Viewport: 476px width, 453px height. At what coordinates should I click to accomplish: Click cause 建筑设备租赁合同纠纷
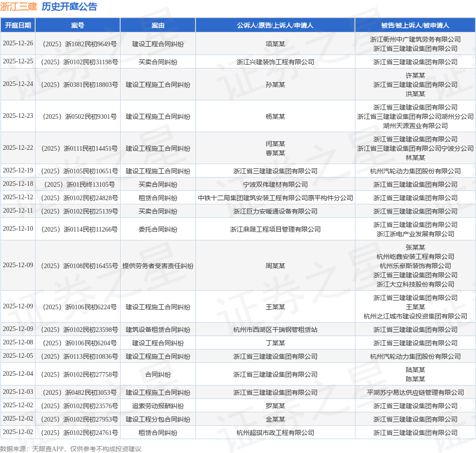[158, 330]
